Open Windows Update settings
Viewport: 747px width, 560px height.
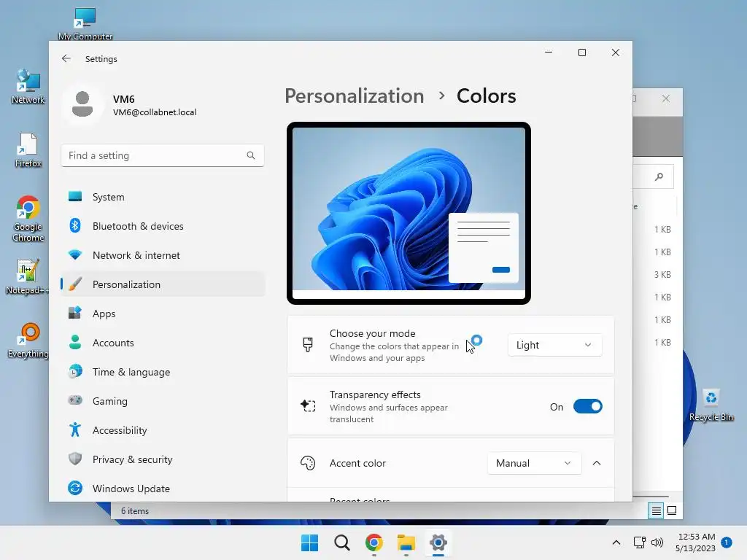coord(163,489)
